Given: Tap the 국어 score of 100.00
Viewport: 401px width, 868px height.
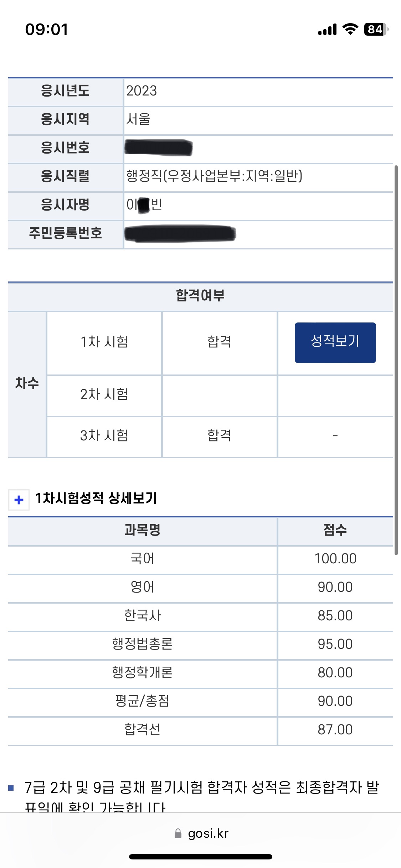Looking at the screenshot, I should tap(335, 559).
